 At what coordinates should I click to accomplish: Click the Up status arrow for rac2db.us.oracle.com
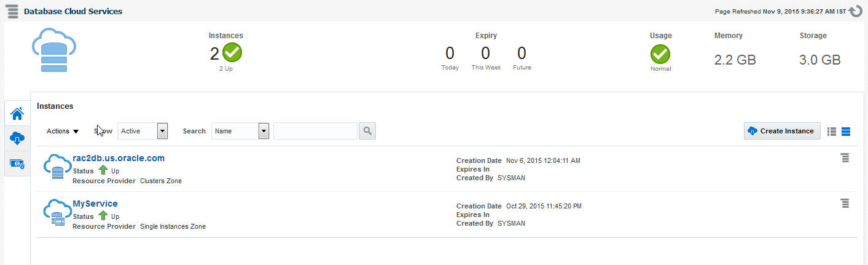[103, 170]
